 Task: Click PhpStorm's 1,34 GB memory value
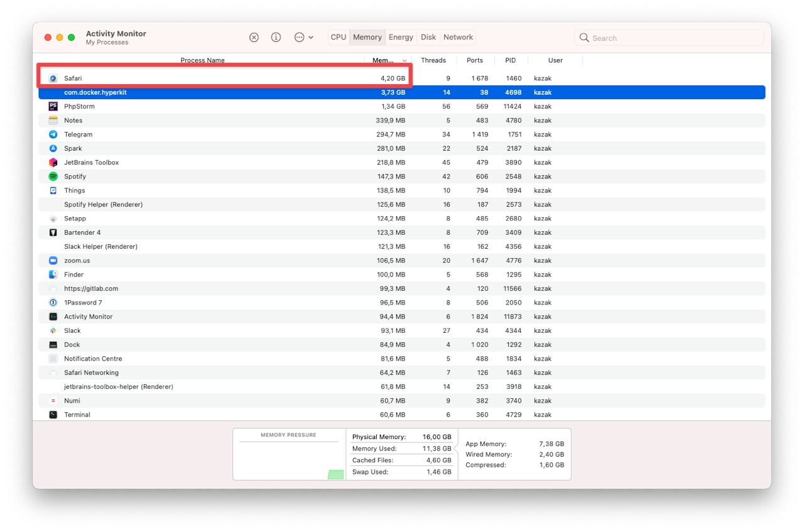(x=393, y=107)
